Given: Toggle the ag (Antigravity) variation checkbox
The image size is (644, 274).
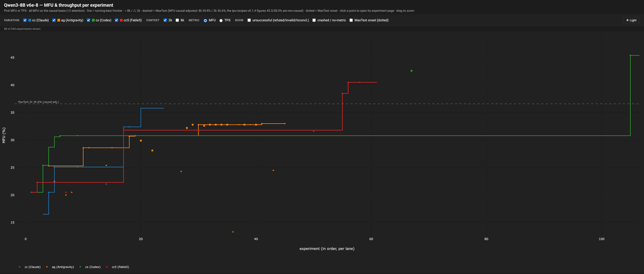Looking at the screenshot, I should point(54,20).
